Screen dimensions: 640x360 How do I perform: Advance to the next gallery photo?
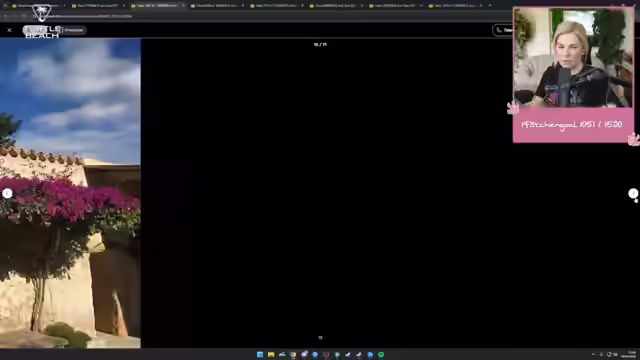pos(633,193)
